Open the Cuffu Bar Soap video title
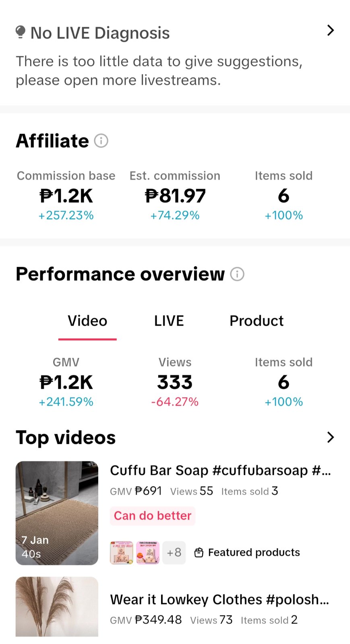 220,470
